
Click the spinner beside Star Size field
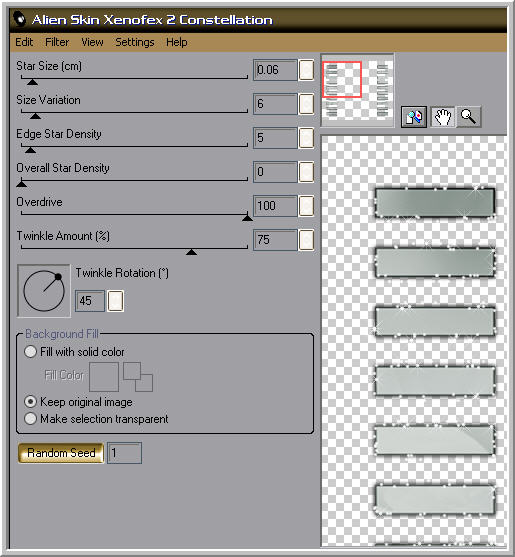click(x=306, y=70)
